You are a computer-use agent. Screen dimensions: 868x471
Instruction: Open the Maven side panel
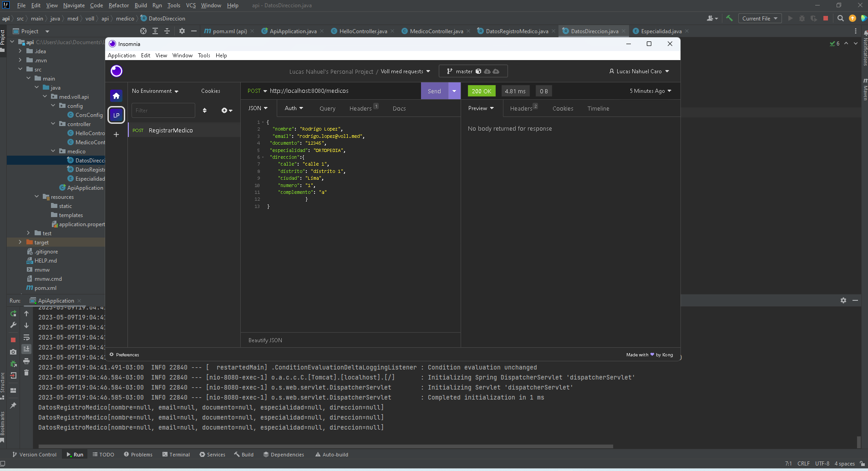point(865,90)
